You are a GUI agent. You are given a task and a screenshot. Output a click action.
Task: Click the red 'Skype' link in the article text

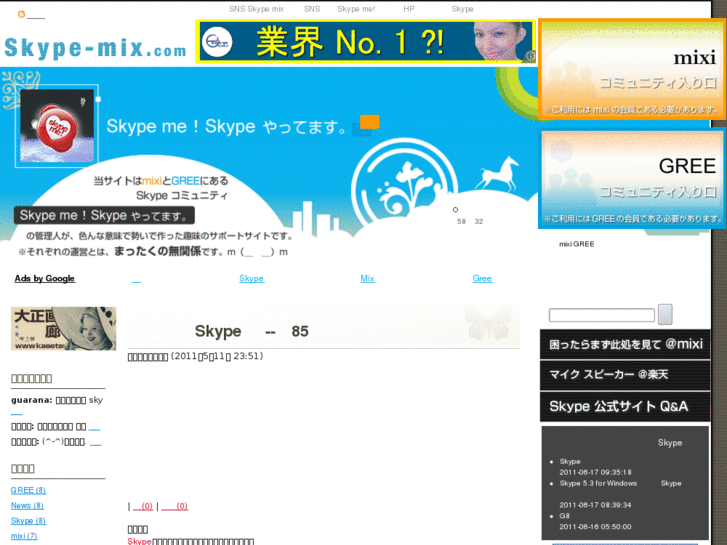point(139,541)
